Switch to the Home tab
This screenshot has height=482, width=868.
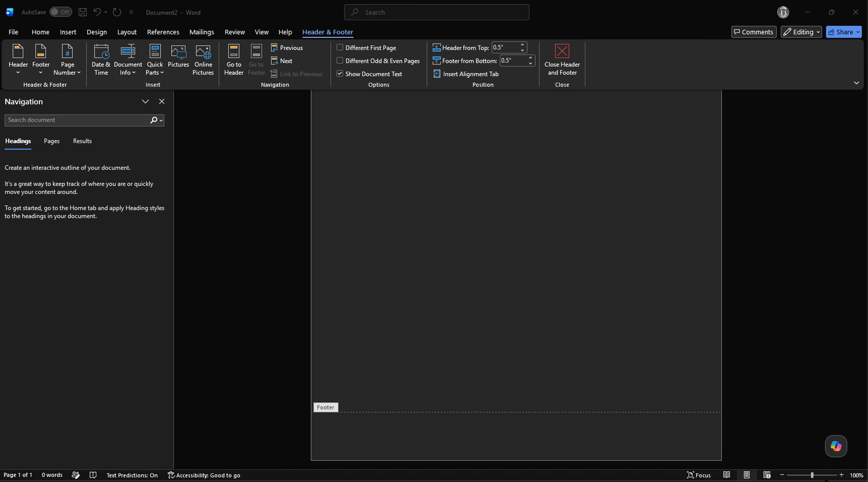(40, 32)
